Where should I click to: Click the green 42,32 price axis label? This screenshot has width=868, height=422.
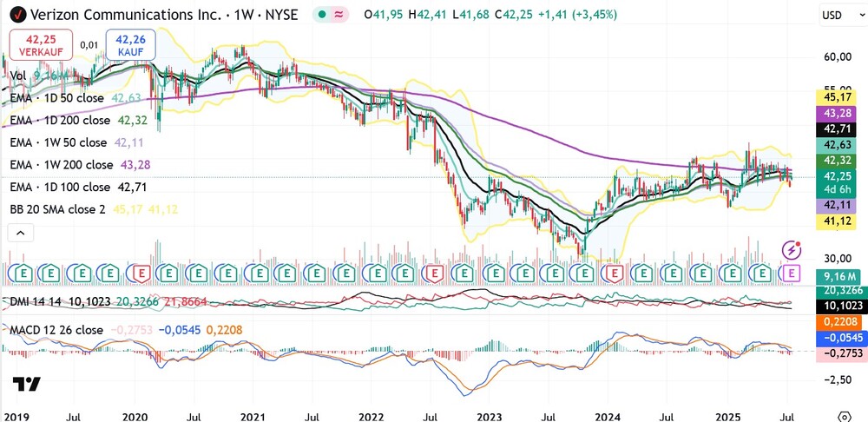coord(837,161)
